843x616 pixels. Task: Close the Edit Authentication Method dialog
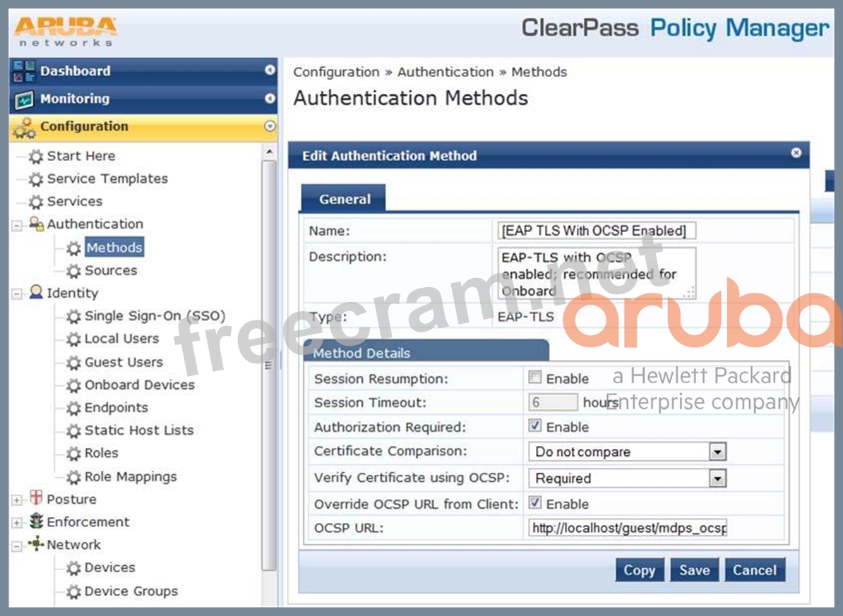796,153
